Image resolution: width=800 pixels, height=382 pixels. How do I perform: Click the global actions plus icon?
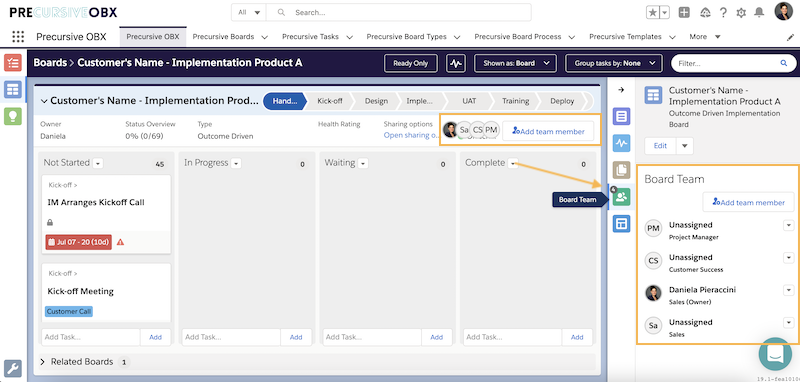coord(684,13)
